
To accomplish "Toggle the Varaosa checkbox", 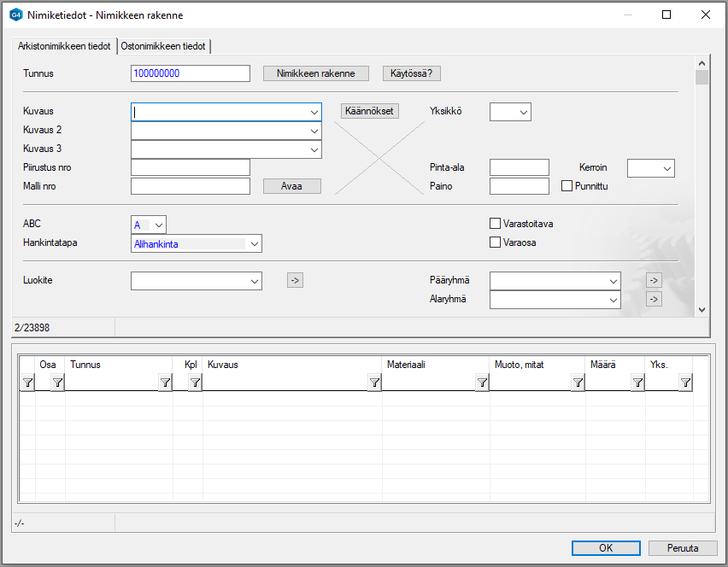I will click(x=495, y=243).
